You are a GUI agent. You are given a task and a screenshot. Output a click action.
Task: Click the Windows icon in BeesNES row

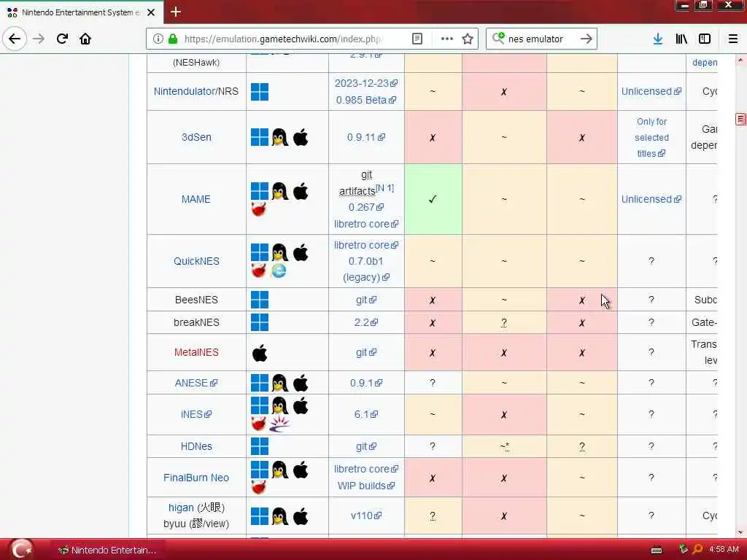pyautogui.click(x=260, y=300)
